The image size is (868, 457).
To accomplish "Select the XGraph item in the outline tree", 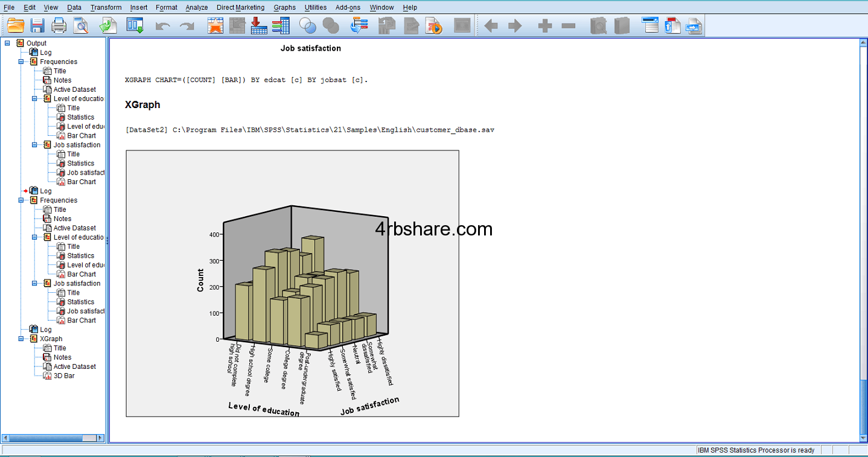I will coord(51,339).
